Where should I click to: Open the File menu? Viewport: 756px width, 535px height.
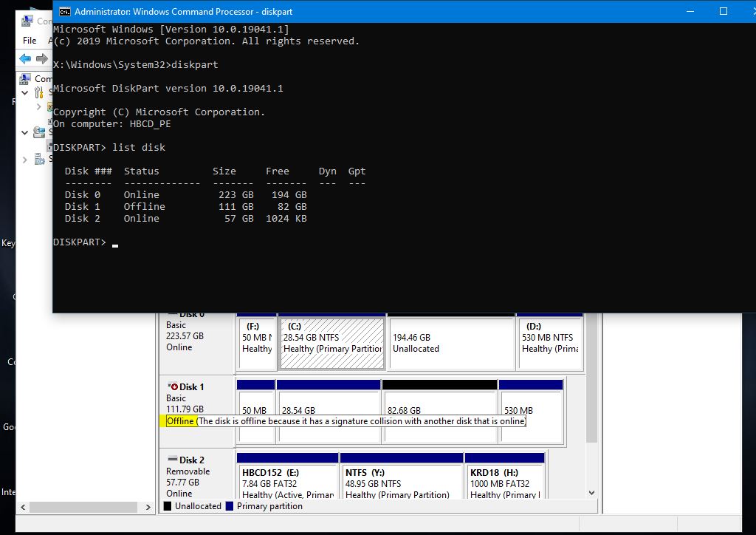pos(30,41)
